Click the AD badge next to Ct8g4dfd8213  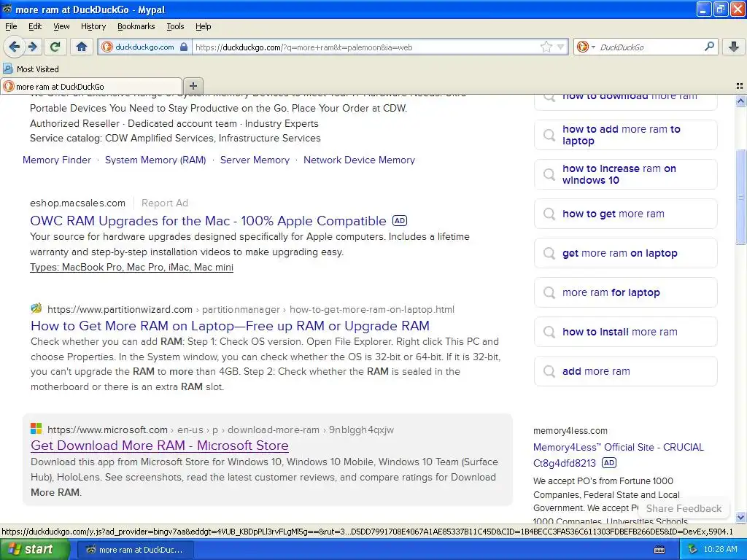point(609,462)
